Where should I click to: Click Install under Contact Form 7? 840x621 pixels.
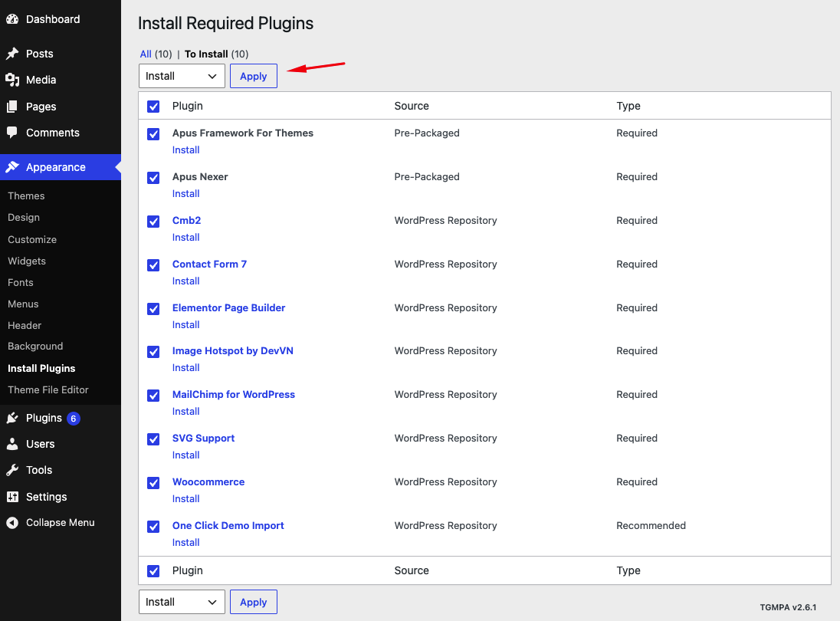click(186, 281)
